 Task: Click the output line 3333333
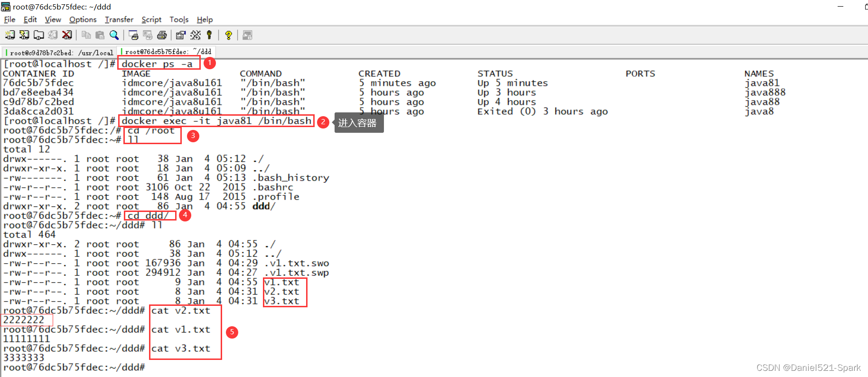tap(24, 358)
